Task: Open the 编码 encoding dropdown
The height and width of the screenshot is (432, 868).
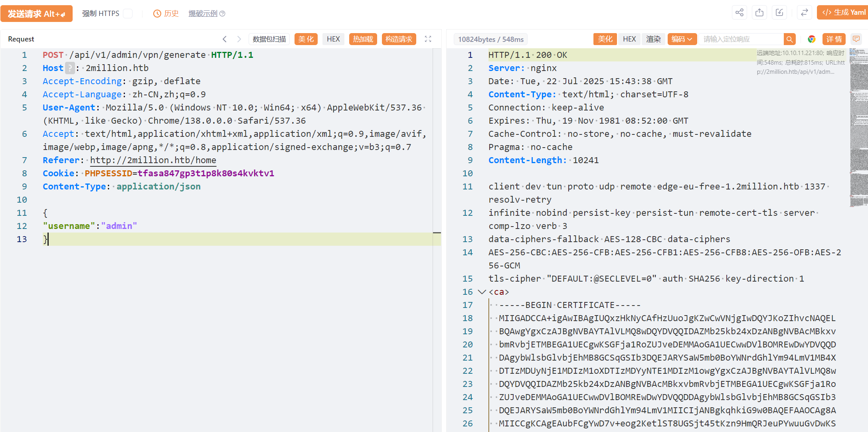Action: [x=682, y=39]
